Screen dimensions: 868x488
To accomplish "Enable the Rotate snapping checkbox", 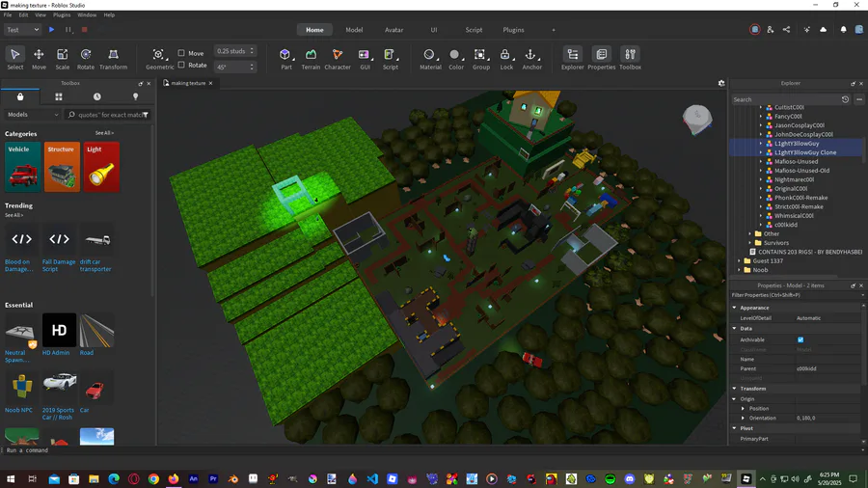I will click(181, 66).
